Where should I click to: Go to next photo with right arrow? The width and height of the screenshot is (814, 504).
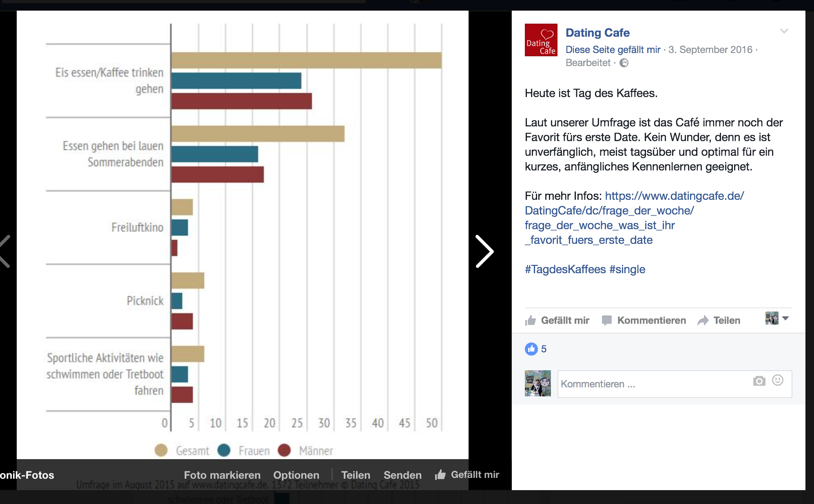484,251
